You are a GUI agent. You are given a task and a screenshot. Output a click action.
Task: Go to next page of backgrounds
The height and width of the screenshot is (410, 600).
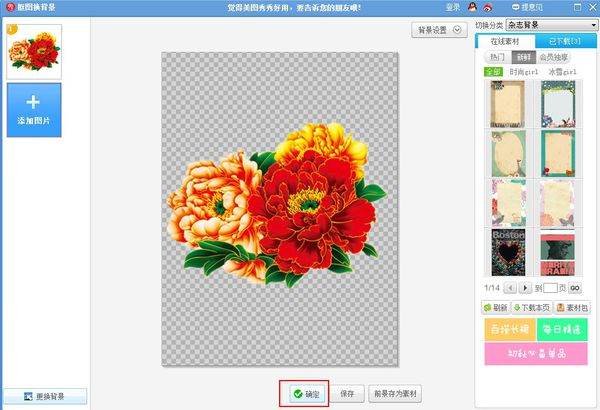525,288
